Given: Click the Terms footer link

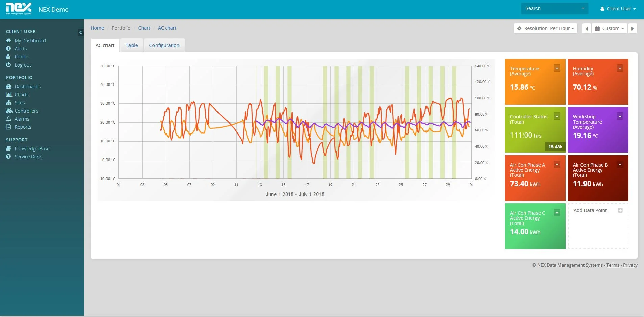Looking at the screenshot, I should click(613, 265).
